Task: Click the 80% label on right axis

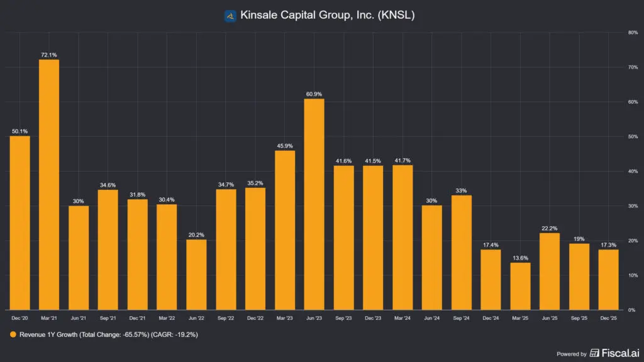Action: (632, 31)
